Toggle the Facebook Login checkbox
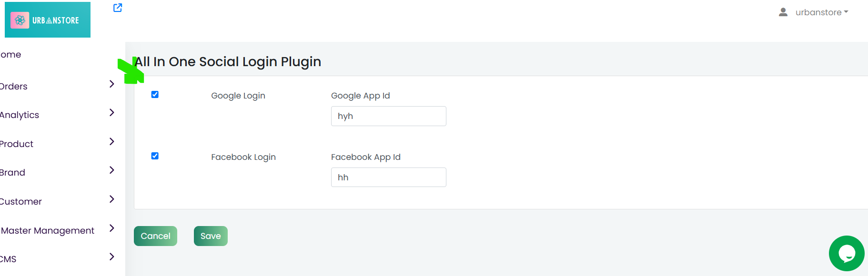Image resolution: width=868 pixels, height=276 pixels. pyautogui.click(x=155, y=156)
